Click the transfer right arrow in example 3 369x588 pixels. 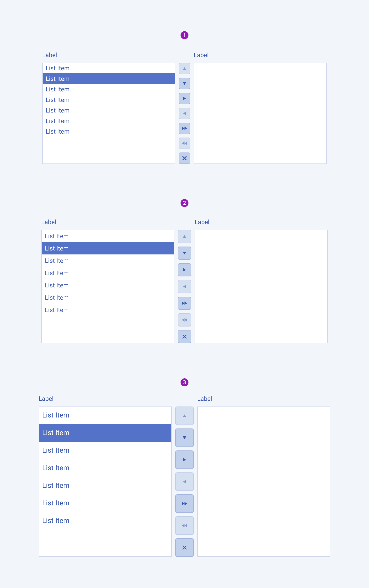(184, 460)
